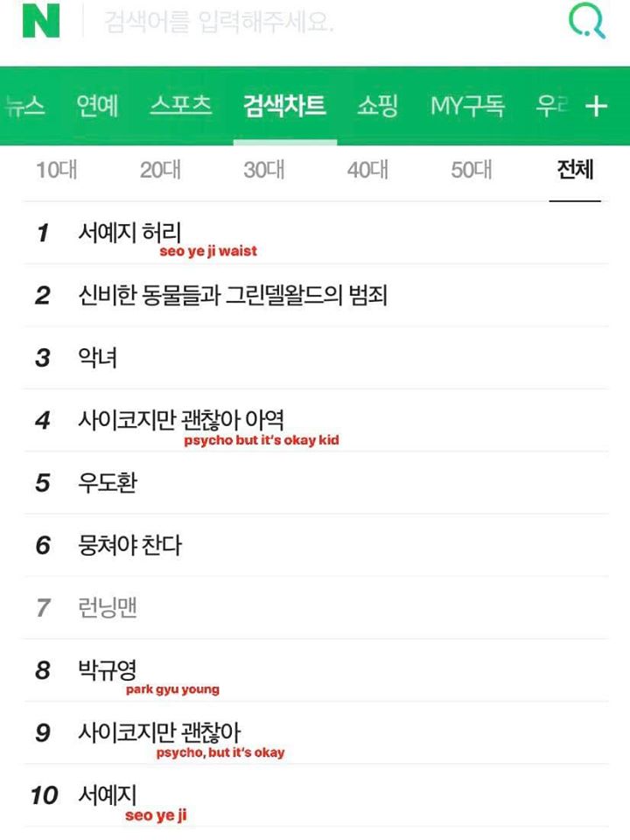Open rank 5 search term 우도환
The image size is (630, 840).
click(107, 483)
